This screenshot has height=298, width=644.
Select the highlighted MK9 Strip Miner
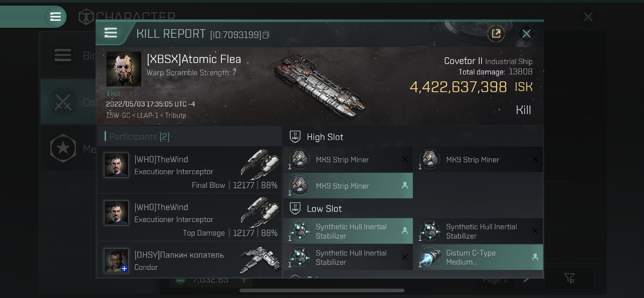348,186
